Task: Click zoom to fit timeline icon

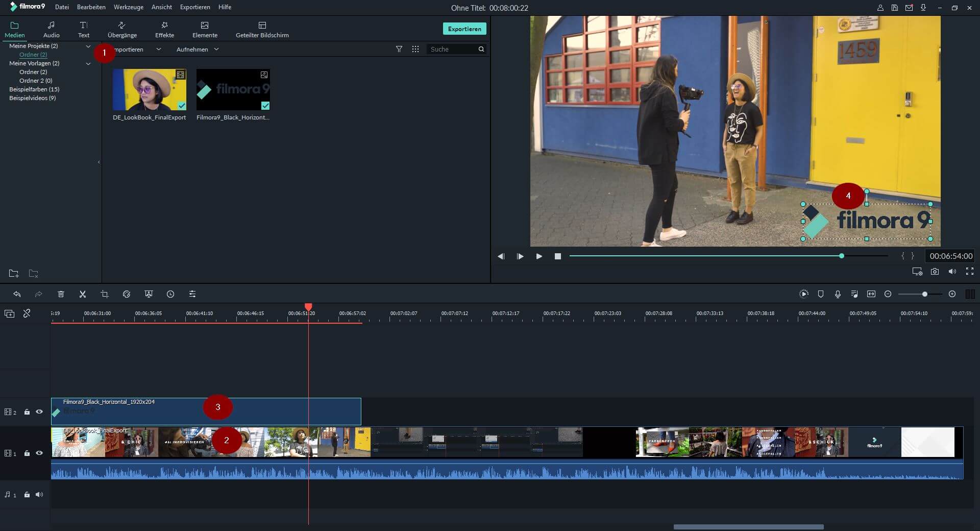Action: (x=871, y=294)
